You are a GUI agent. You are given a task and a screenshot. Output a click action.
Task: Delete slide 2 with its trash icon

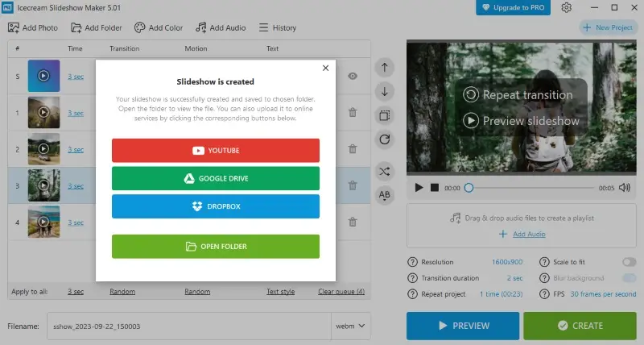tap(353, 149)
